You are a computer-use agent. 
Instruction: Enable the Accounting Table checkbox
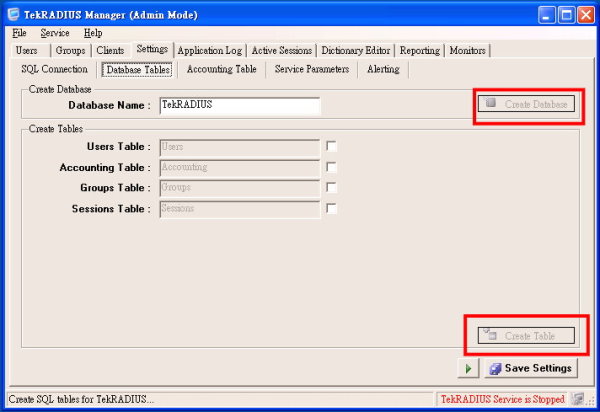[331, 167]
